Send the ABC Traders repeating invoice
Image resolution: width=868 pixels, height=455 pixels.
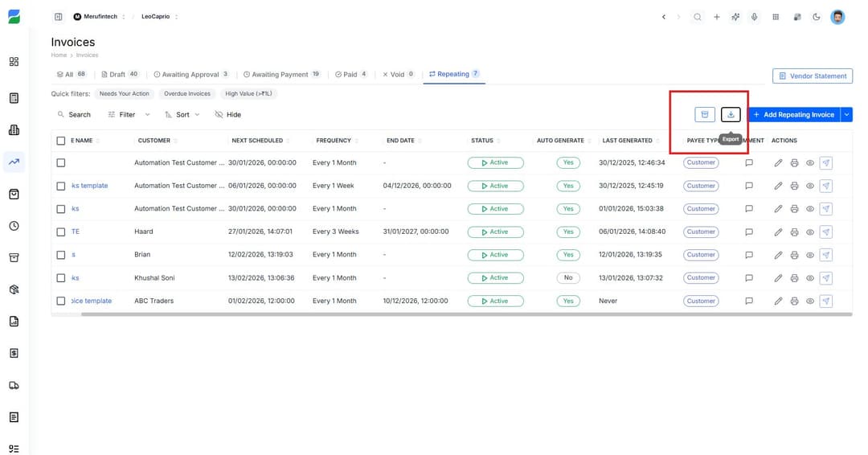[826, 301]
